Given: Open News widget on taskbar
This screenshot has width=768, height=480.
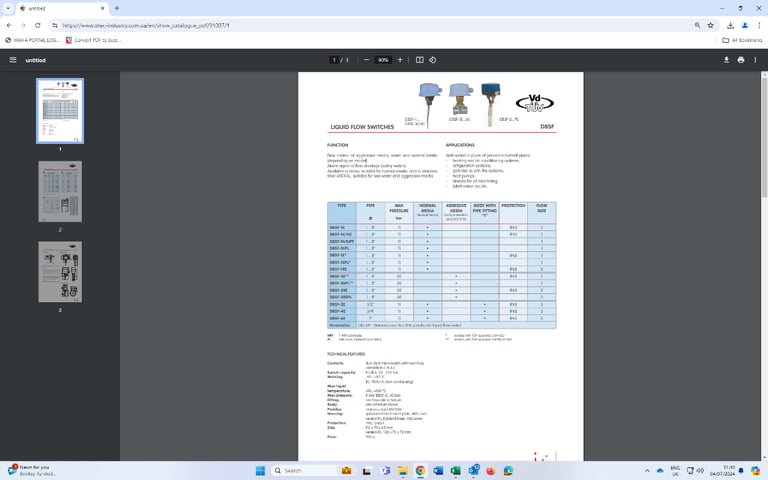Looking at the screenshot, I should [x=32, y=470].
